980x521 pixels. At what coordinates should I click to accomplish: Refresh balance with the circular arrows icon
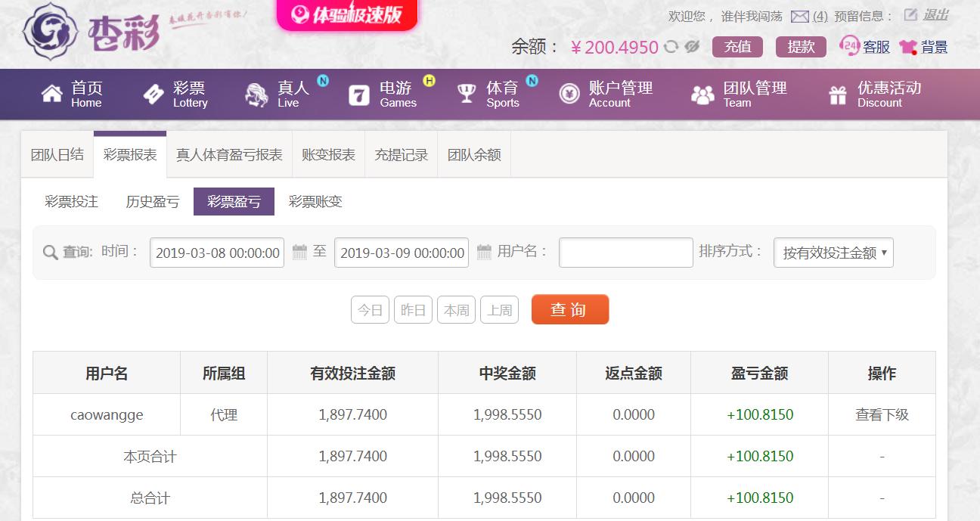pyautogui.click(x=671, y=47)
